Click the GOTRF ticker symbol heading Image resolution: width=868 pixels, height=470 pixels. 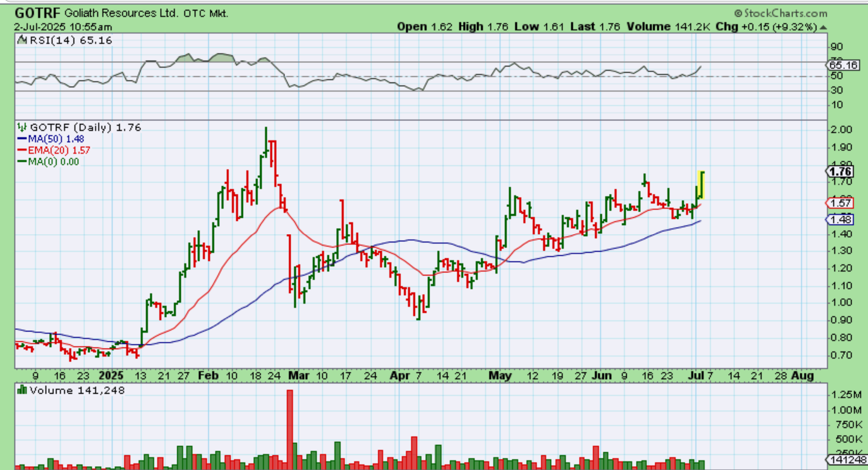(x=37, y=13)
